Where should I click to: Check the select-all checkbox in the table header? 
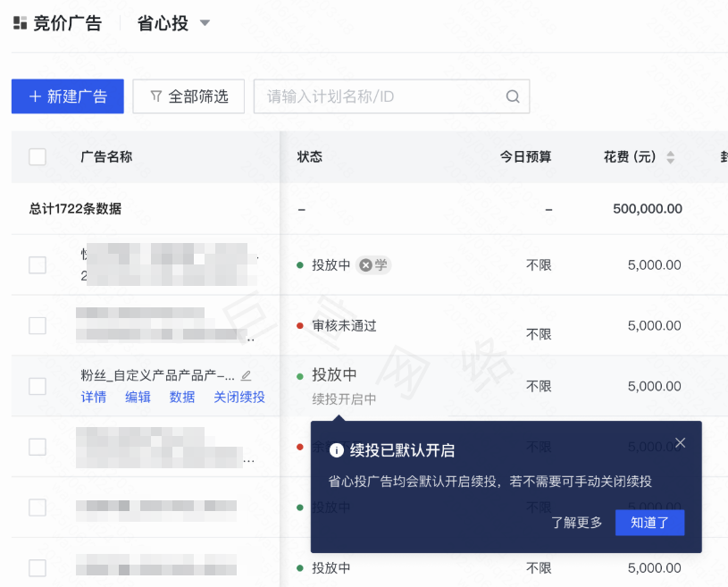pos(37,155)
